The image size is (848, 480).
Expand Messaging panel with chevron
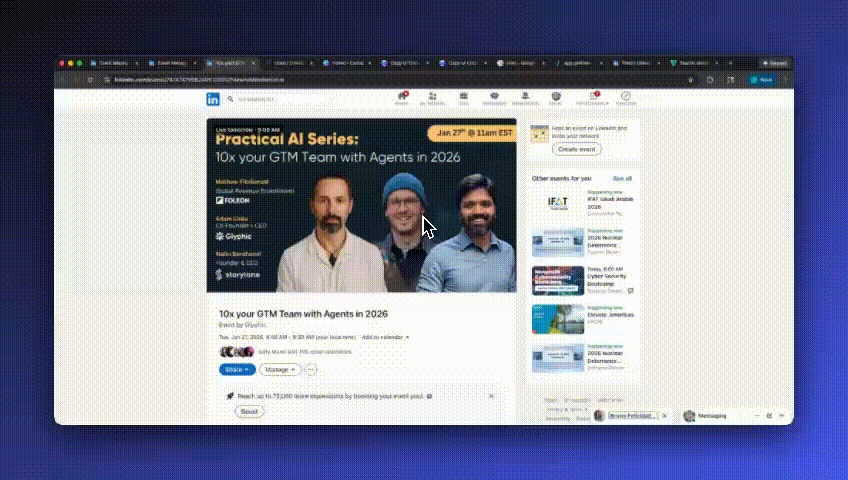[781, 416]
